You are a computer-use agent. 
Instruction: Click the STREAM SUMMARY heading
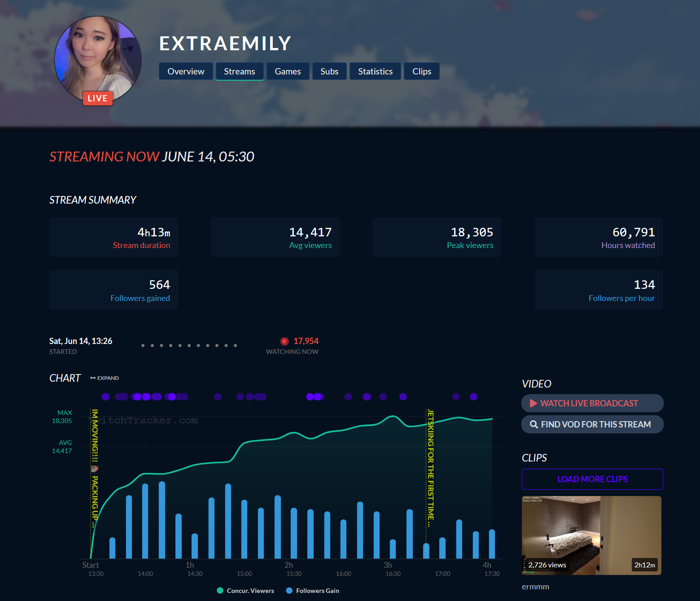pyautogui.click(x=93, y=200)
